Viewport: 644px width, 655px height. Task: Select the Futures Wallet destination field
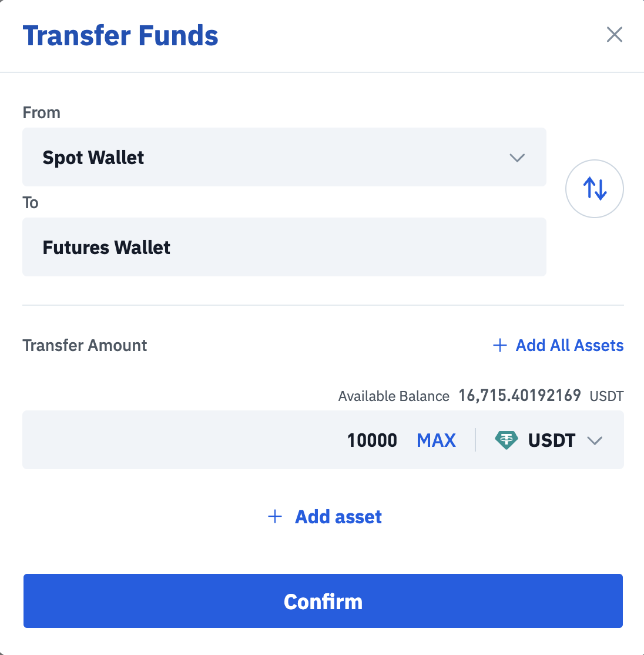284,248
